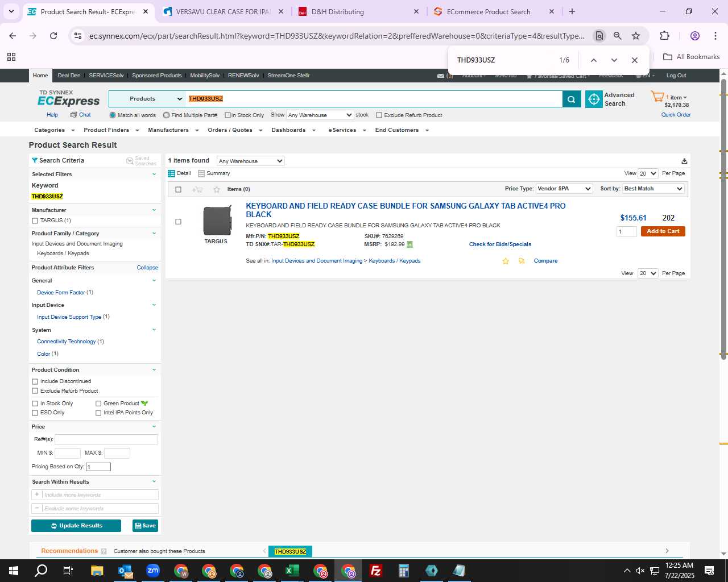Open the Product Finders menu
728x582 pixels.
111,130
